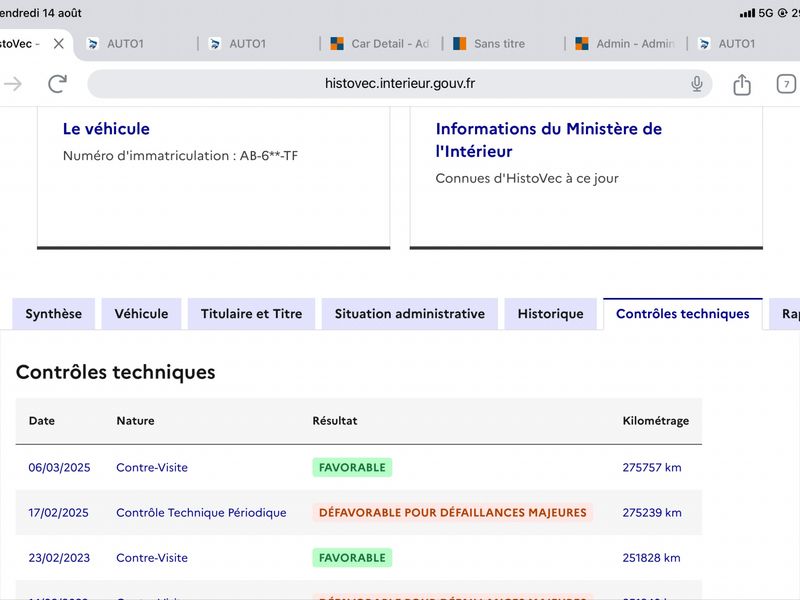
Task: Click the FAVORABLE badge for 06/03/2025
Action: (352, 467)
